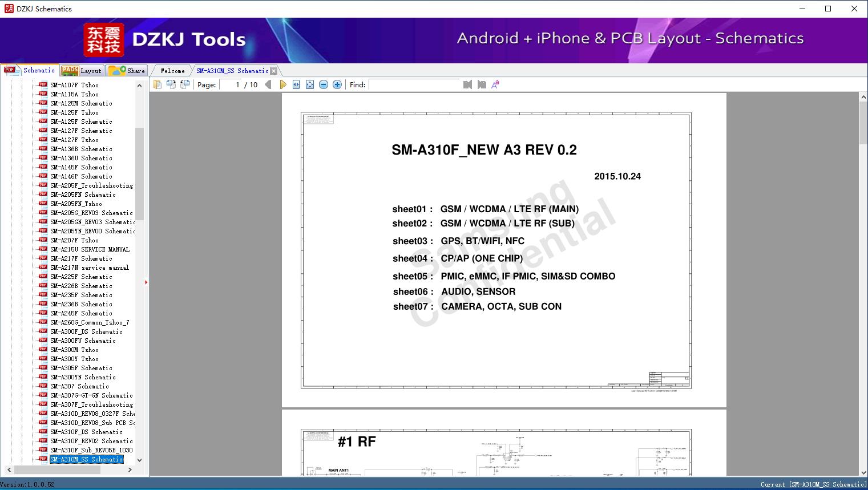Open SM-A310F_DS Schematic file
The height and width of the screenshot is (490, 868).
tap(86, 432)
